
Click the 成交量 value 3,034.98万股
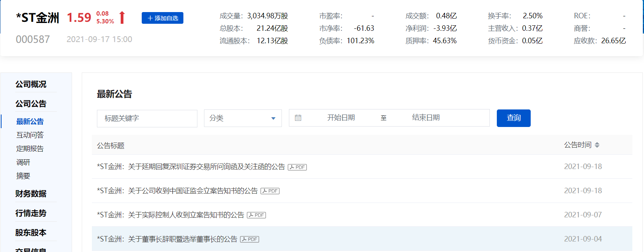click(x=267, y=16)
